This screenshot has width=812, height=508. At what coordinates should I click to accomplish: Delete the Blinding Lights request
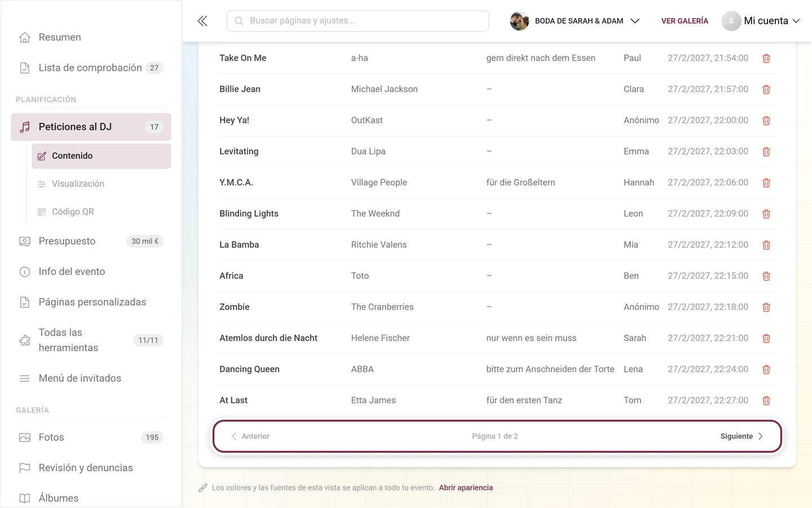(x=766, y=213)
